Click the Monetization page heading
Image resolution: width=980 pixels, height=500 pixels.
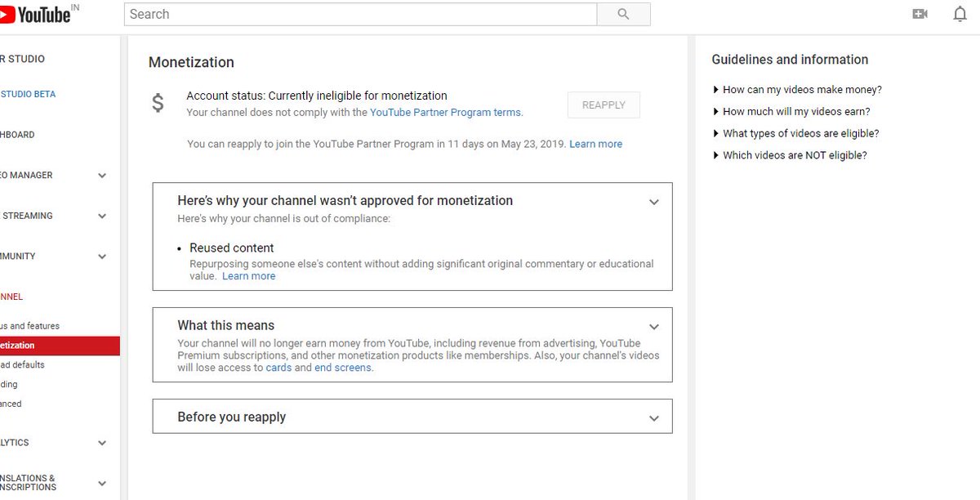(191, 62)
